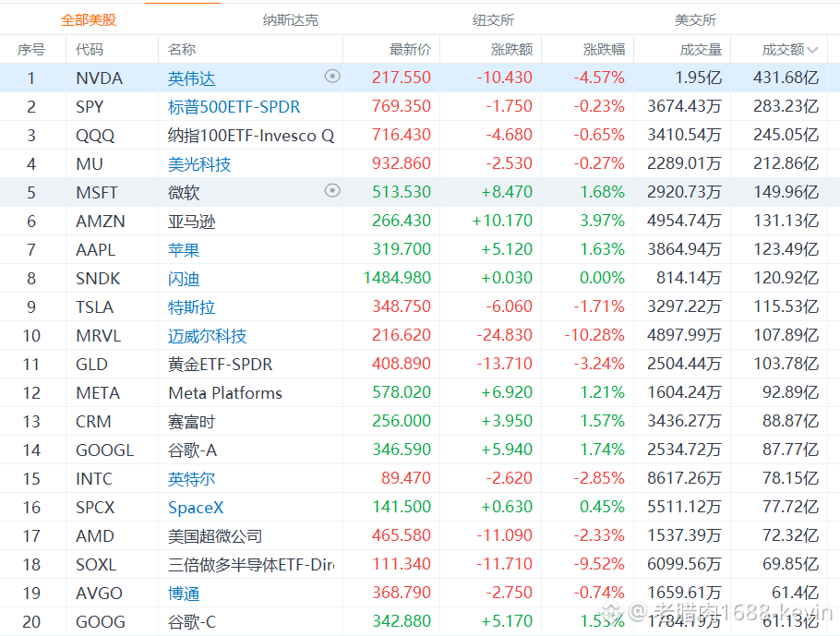
Task: Open the 英伟达 stock link
Action: pos(191,78)
